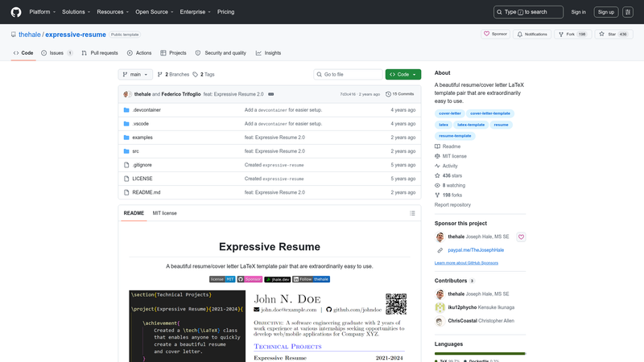
Task: Open expressive-resume repository name link
Action: [76, 35]
